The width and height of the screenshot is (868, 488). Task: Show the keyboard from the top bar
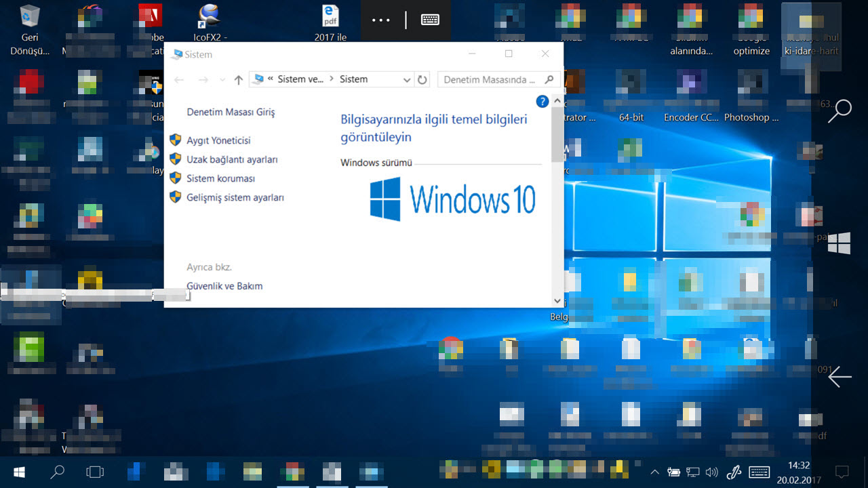point(430,20)
